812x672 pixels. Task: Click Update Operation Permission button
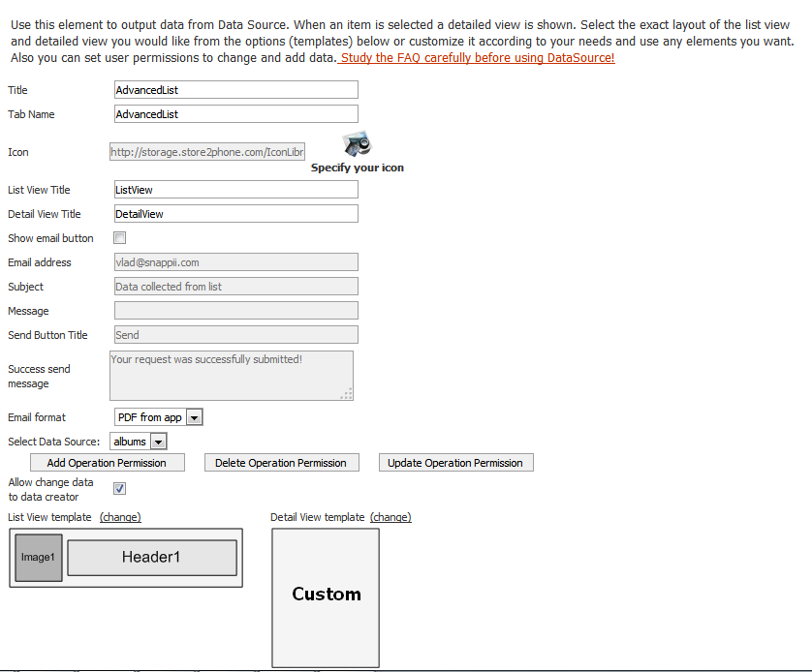pos(455,463)
